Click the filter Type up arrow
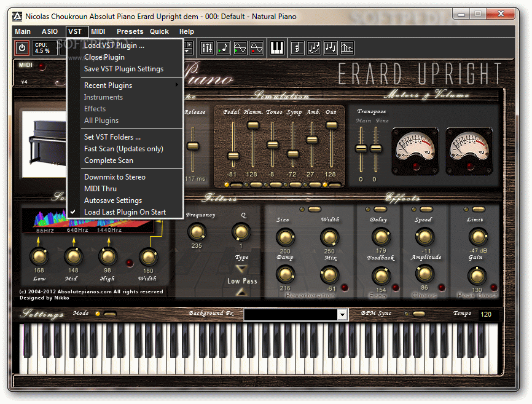532x404 pixels. tap(241, 291)
